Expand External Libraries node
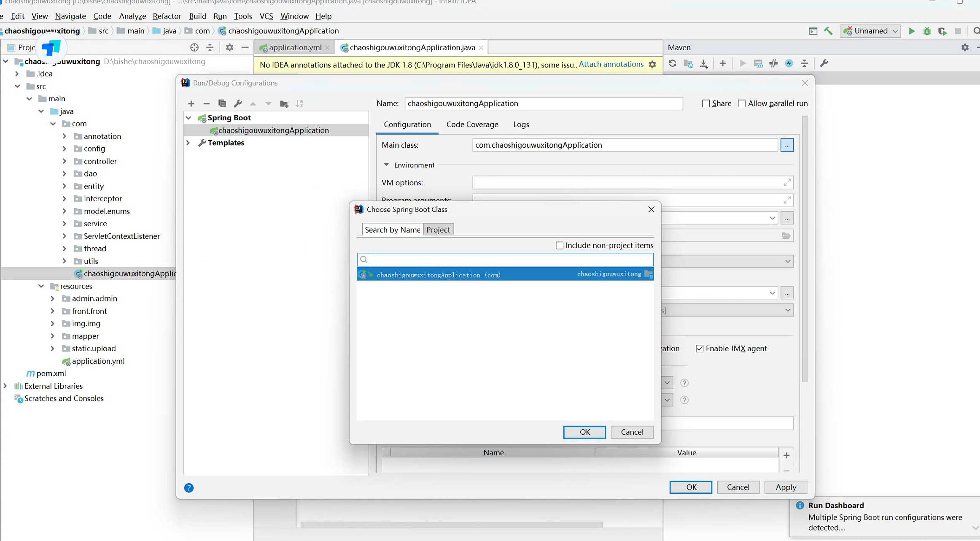Image resolution: width=980 pixels, height=541 pixels. pyautogui.click(x=5, y=386)
